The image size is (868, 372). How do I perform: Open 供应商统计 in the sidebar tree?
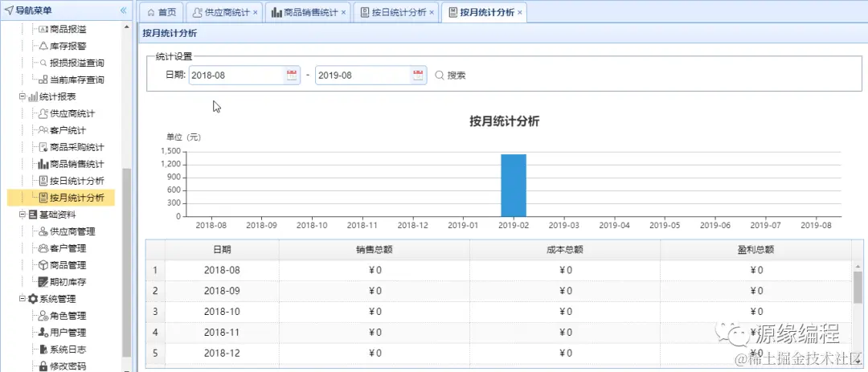click(72, 113)
